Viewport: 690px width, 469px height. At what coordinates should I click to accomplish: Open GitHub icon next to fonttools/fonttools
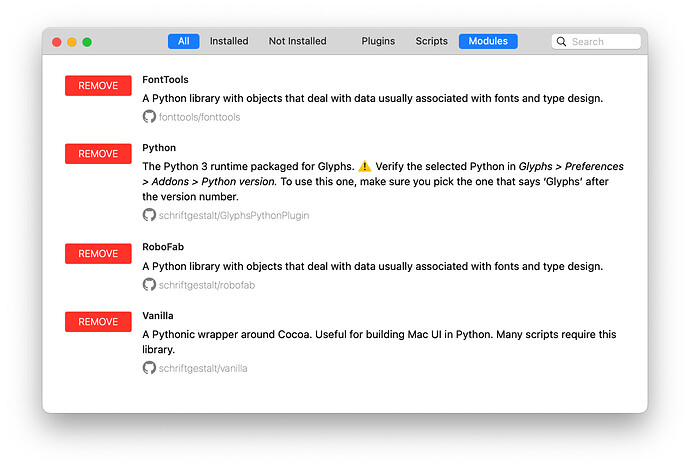[149, 117]
